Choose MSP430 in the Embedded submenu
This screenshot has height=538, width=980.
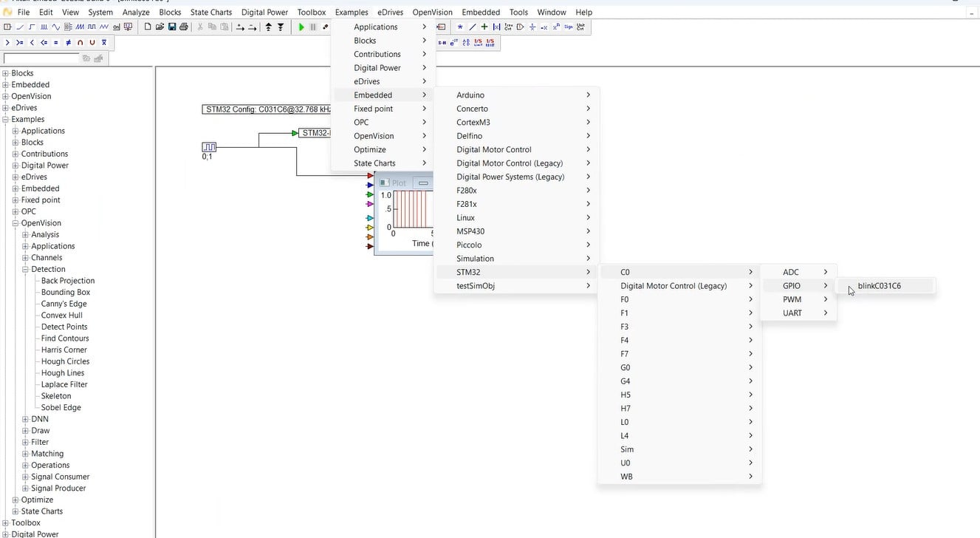516,231
